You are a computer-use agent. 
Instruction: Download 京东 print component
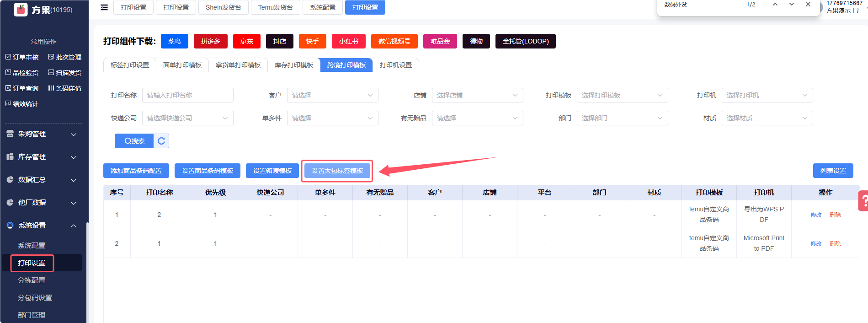click(247, 41)
